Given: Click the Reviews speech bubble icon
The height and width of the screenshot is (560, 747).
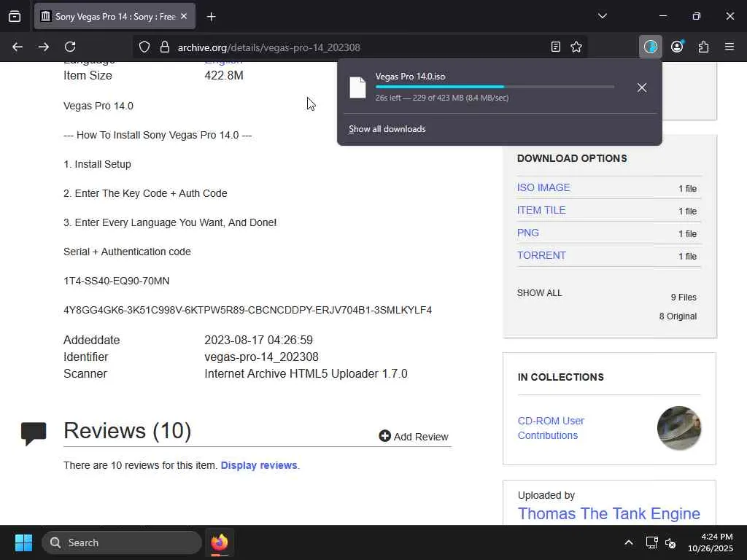Looking at the screenshot, I should click(34, 433).
